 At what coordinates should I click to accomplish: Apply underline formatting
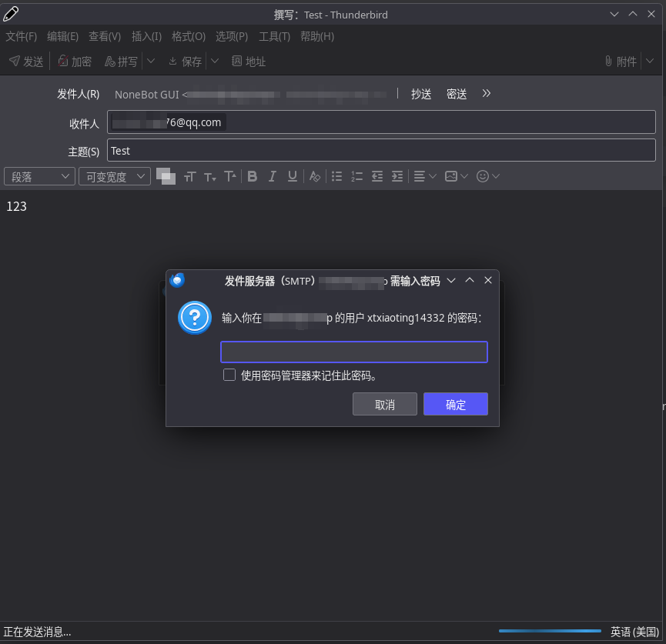(292, 176)
